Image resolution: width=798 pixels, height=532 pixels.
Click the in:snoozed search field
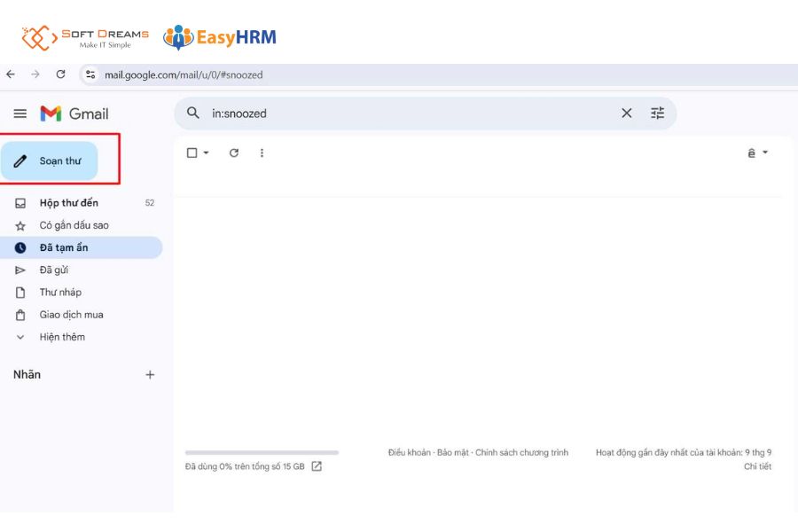tap(408, 113)
